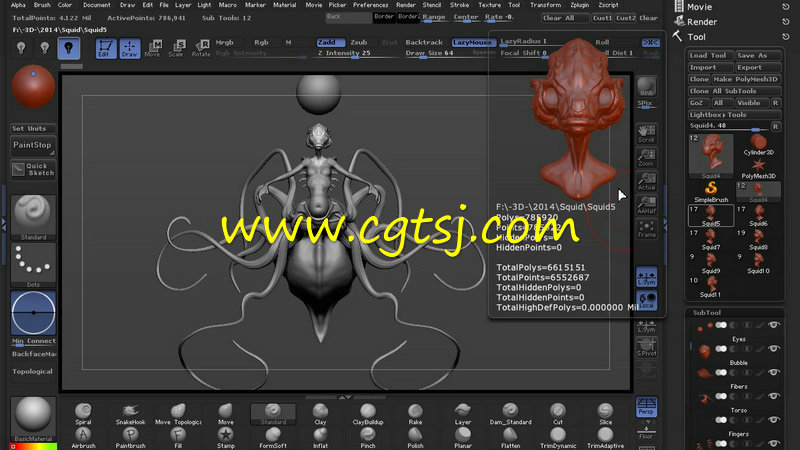The image size is (800, 450).
Task: Select the Polish brush
Action: 415,438
